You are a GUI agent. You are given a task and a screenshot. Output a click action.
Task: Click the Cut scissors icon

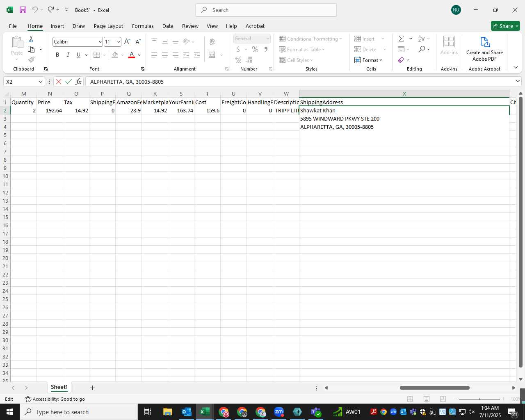(31, 39)
